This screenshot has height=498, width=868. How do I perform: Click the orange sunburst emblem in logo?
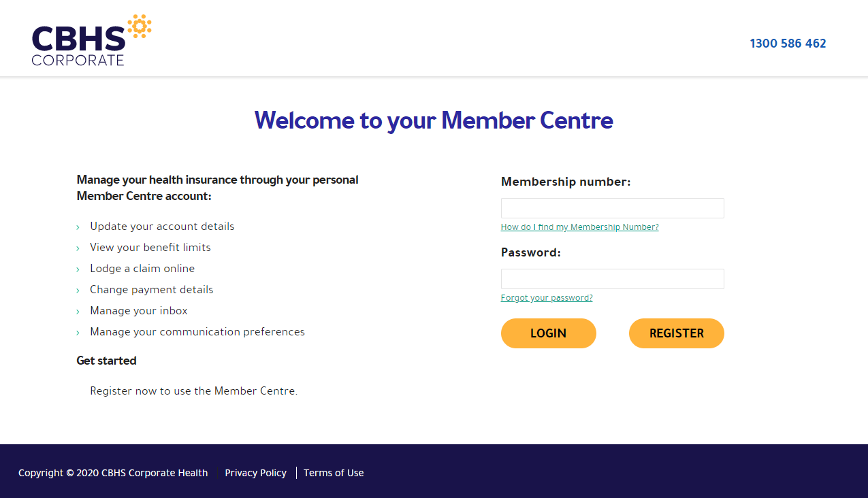coord(140,27)
